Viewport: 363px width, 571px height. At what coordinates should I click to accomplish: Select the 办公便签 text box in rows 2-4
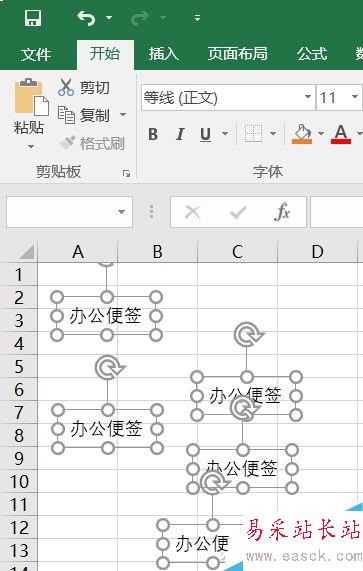point(106,316)
